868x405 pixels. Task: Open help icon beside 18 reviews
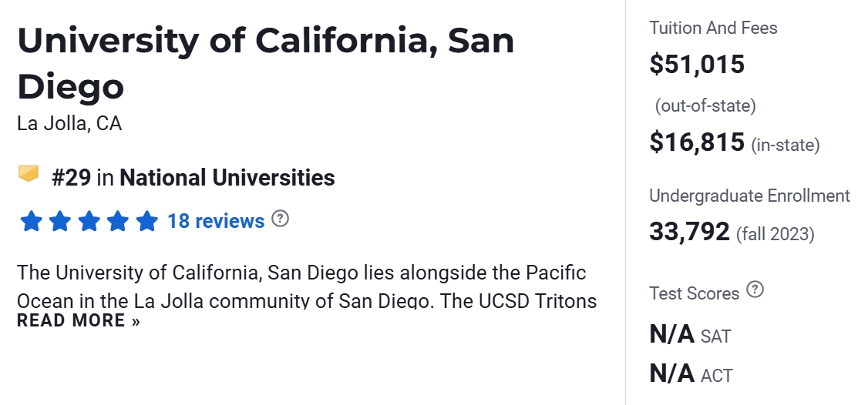pyautogui.click(x=281, y=219)
